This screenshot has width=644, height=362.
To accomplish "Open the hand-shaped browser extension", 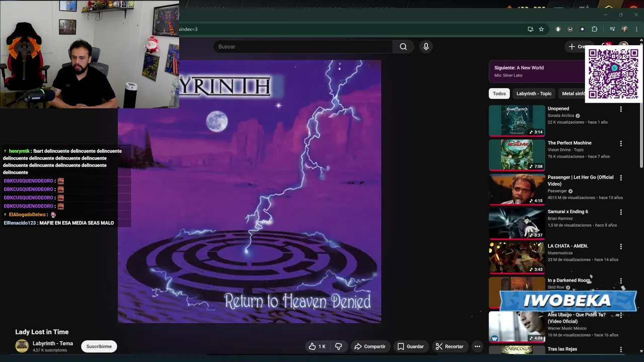I will click(558, 29).
